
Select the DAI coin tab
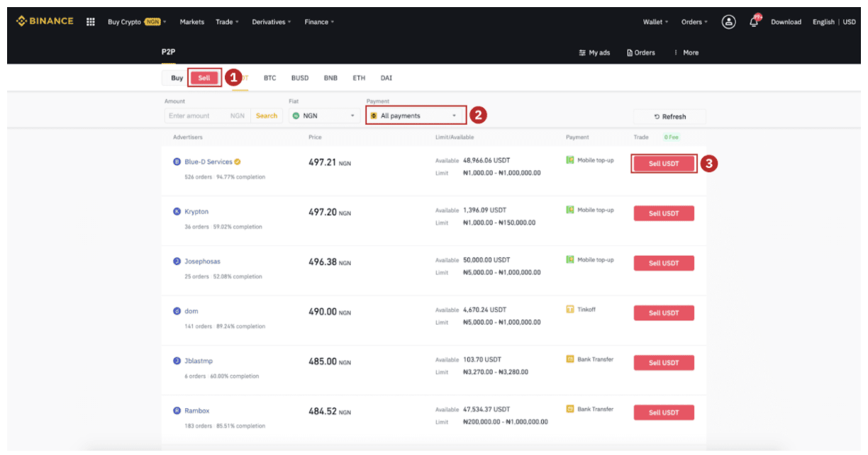coord(386,78)
